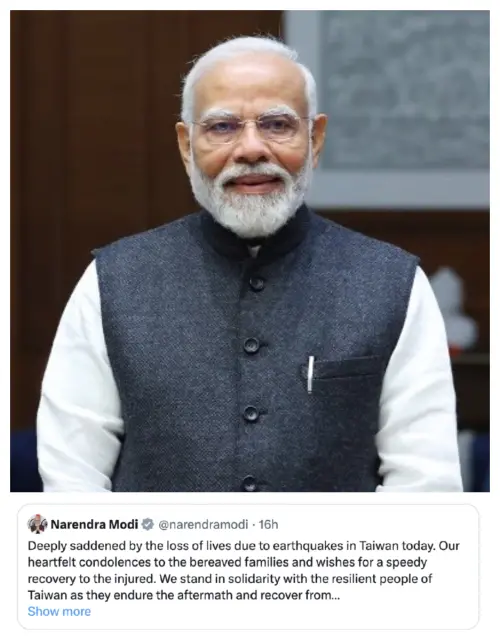Screen dimensions: 500x640
Task: Click the @narendramodi handle
Action: point(203,524)
